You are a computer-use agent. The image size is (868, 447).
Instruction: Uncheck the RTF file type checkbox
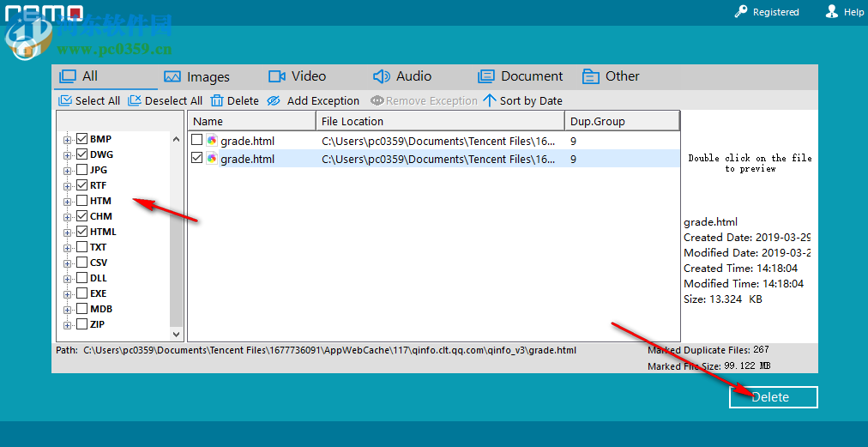(81, 185)
